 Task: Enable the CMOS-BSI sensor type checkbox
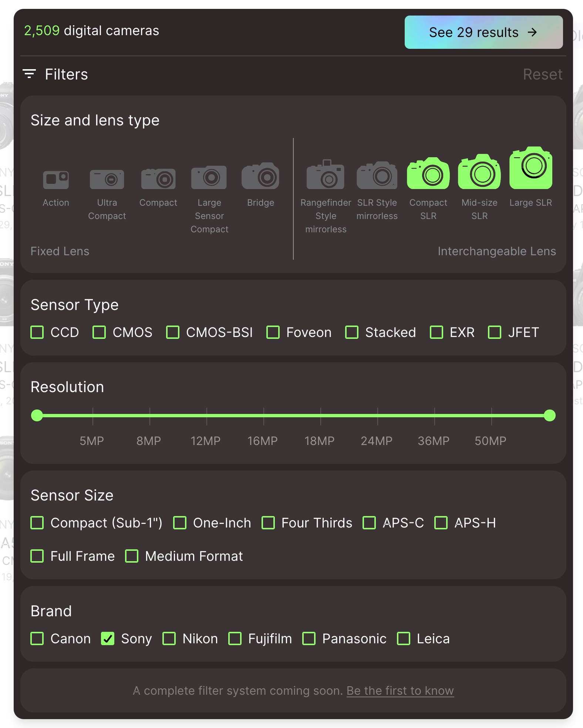(x=173, y=332)
